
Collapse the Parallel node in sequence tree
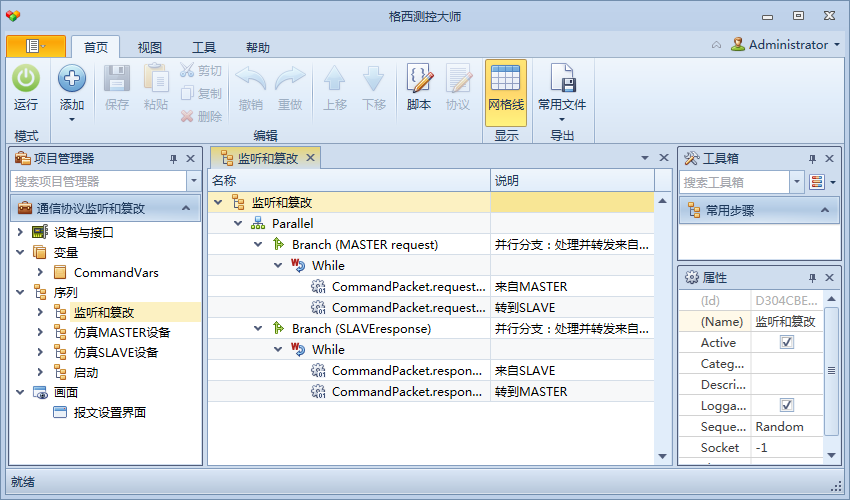tap(238, 224)
